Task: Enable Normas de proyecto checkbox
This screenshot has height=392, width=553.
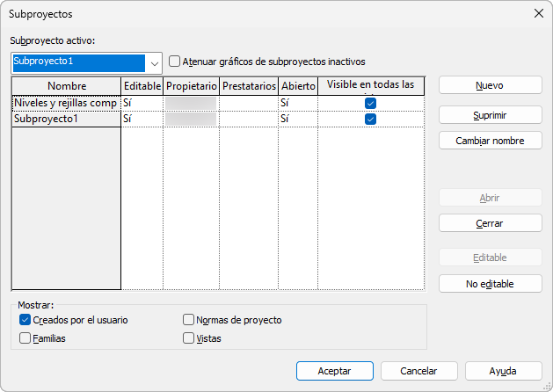Action: [188, 320]
